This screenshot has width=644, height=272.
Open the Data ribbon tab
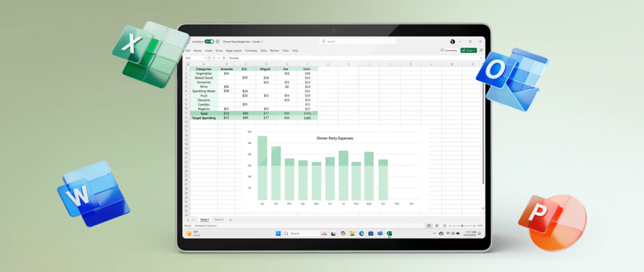pos(264,50)
